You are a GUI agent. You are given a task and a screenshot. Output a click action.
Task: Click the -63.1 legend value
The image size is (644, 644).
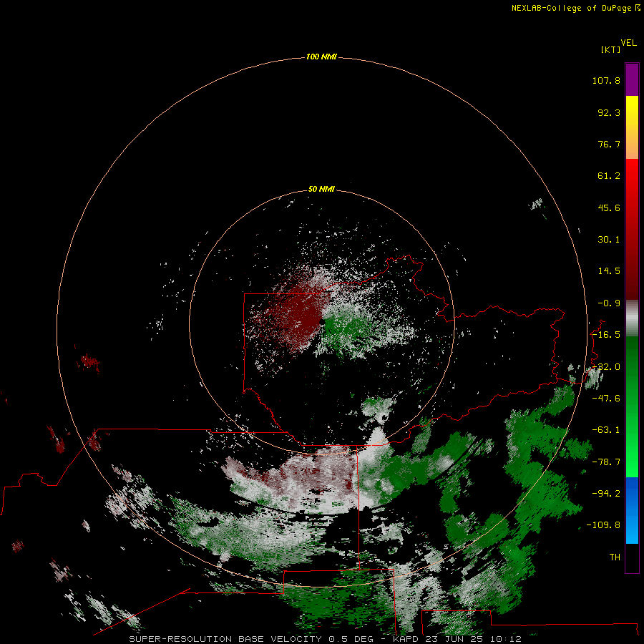(x=606, y=430)
